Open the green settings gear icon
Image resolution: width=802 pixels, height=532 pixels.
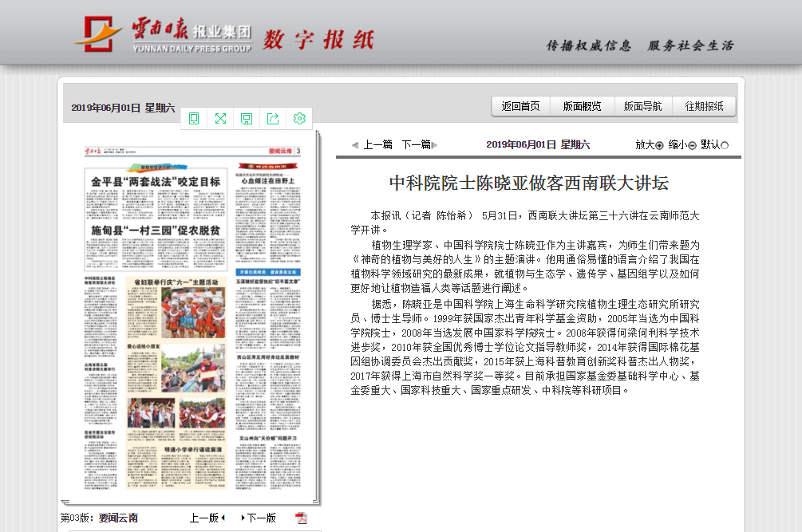(x=299, y=119)
